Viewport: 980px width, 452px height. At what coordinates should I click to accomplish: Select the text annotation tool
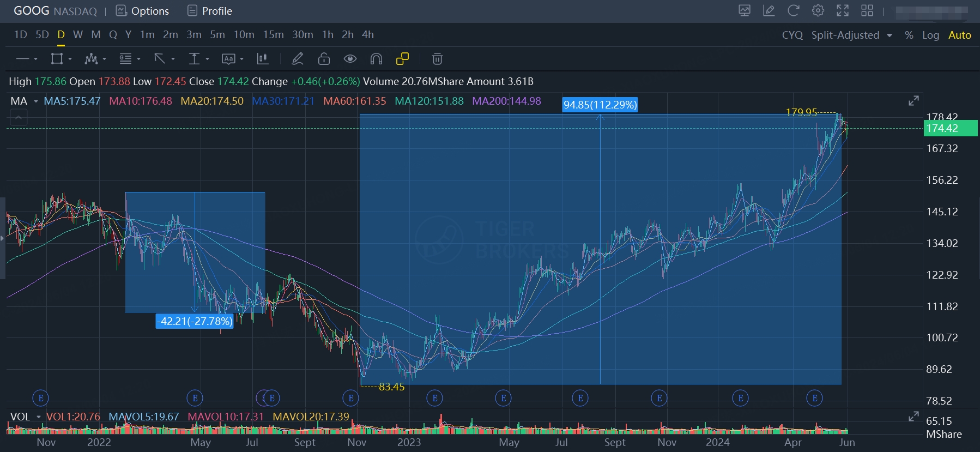228,59
